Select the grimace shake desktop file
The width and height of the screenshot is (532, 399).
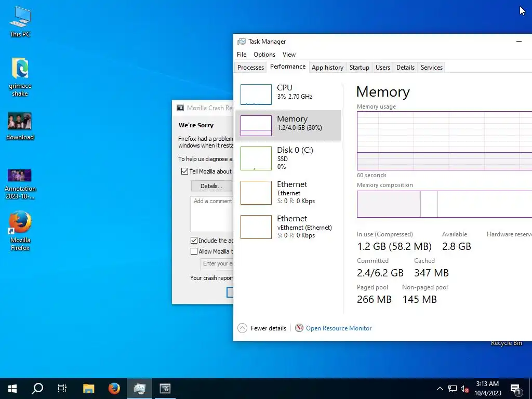coord(20,77)
